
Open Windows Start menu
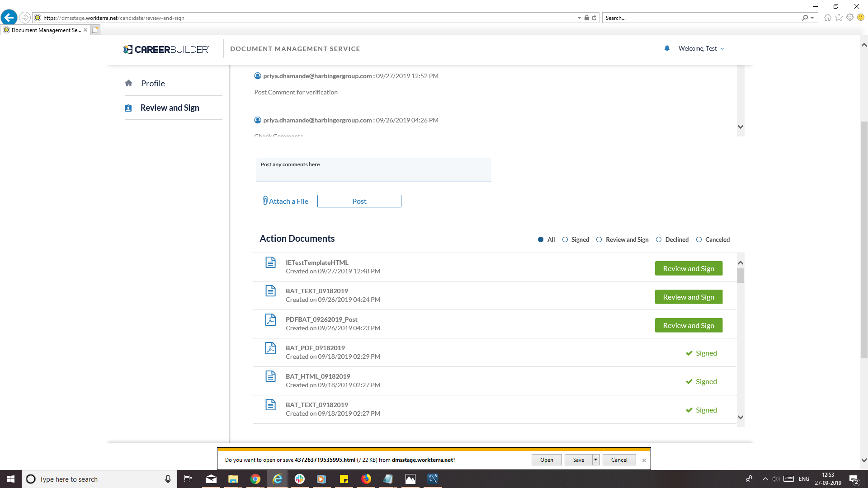tap(11, 479)
